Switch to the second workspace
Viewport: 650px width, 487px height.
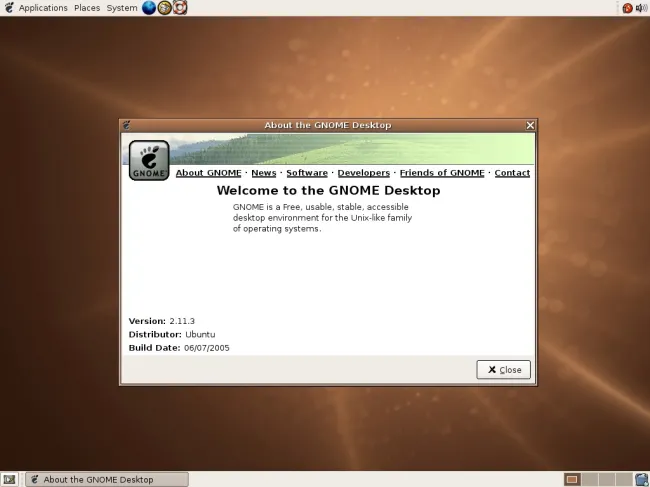coord(590,480)
